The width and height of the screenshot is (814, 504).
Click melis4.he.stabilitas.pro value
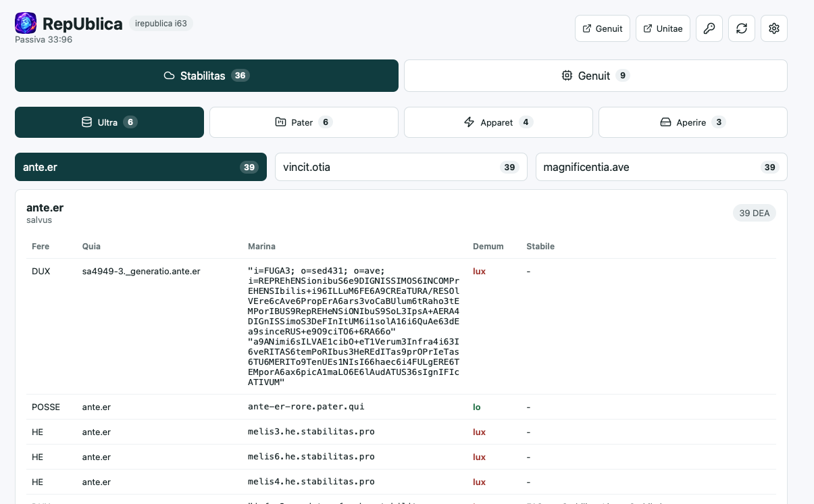tap(311, 481)
